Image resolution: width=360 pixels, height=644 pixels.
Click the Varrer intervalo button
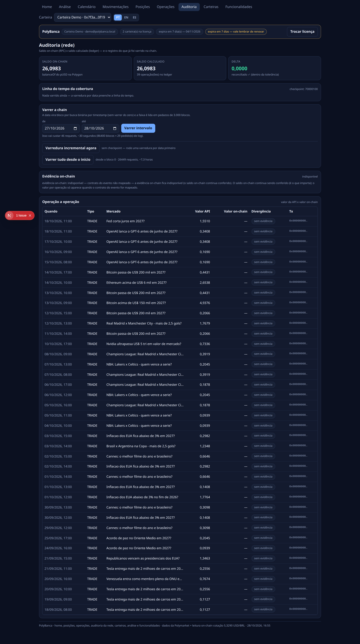point(138,128)
